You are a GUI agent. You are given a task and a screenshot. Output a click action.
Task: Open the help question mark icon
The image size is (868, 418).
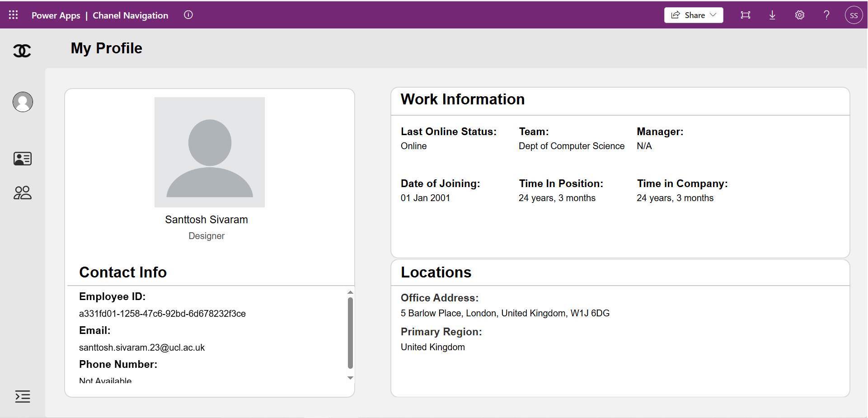(826, 15)
